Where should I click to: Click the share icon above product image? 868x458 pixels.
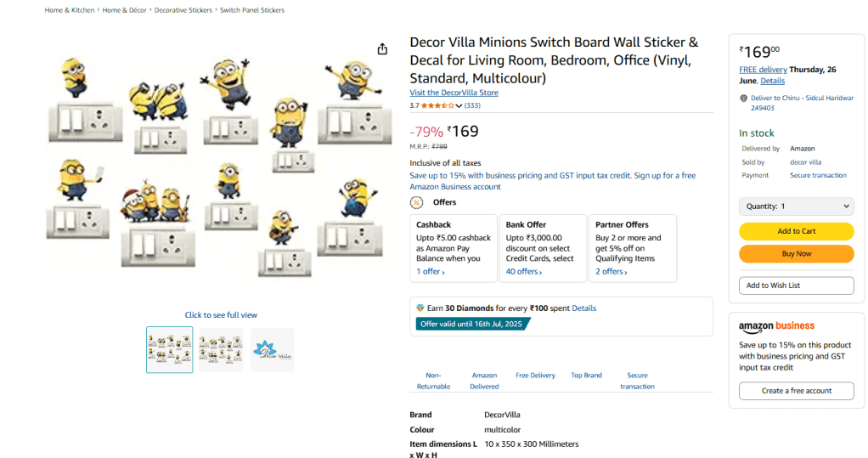coord(383,48)
